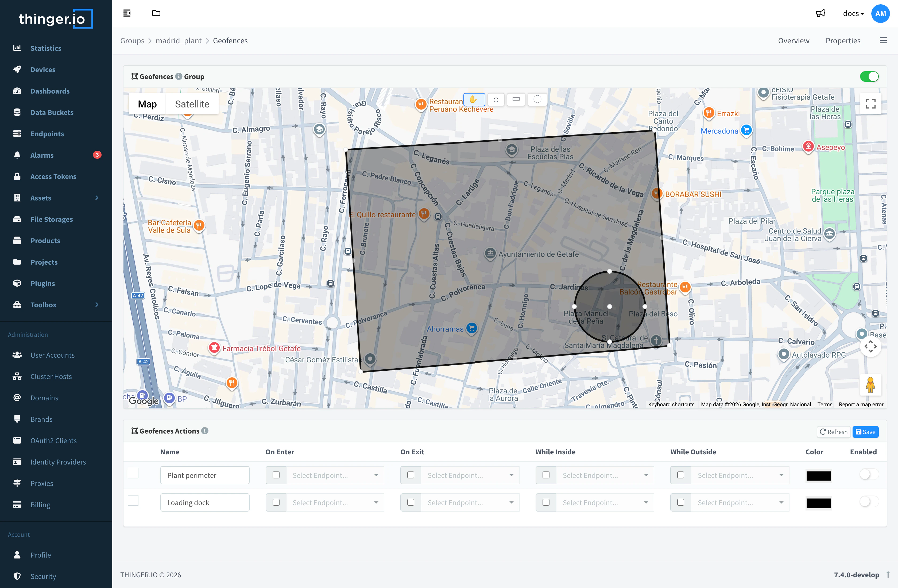Click the Plant perimeter name field

205,475
